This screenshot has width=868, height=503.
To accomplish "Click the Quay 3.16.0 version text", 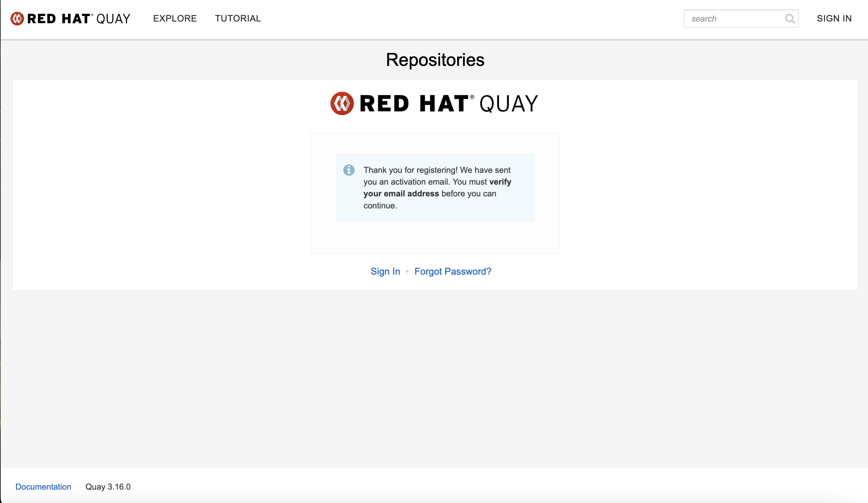I will [x=108, y=486].
